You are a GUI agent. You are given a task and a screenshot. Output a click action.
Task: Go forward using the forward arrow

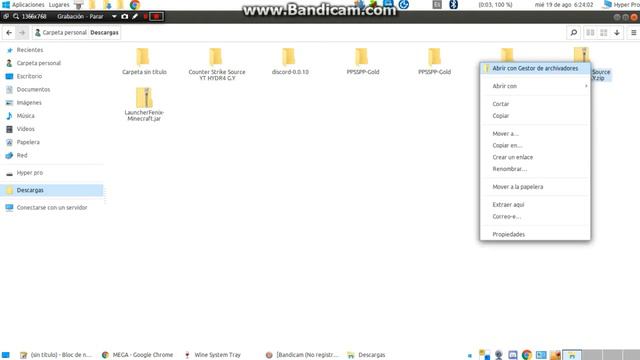22,33
